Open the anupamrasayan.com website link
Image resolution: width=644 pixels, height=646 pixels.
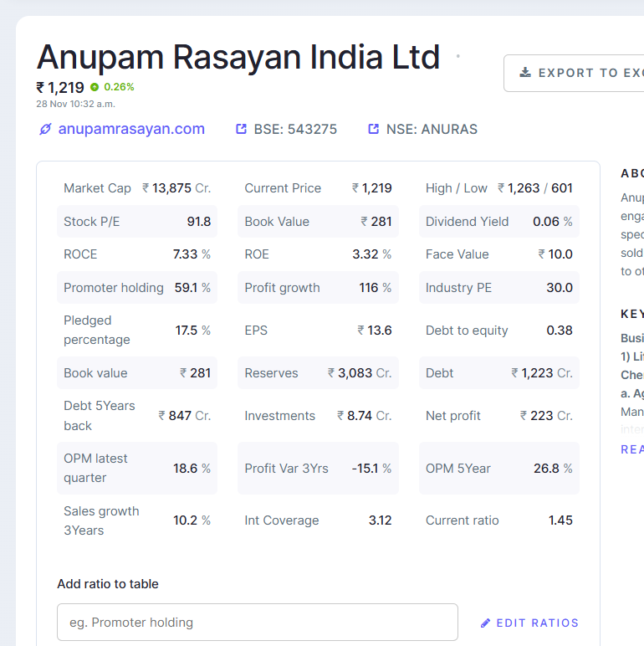point(131,129)
